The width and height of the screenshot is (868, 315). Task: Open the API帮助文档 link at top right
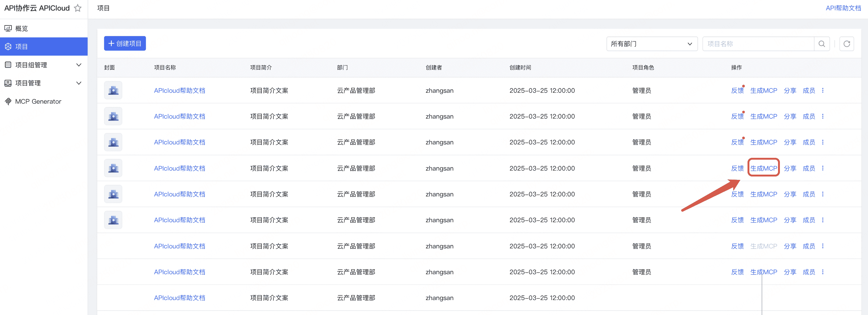pos(843,8)
